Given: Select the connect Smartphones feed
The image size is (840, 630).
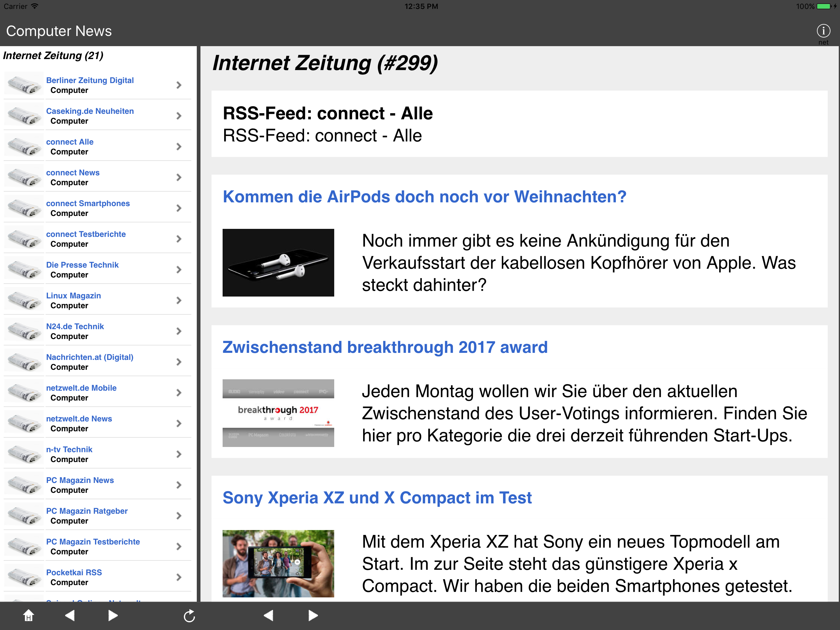Looking at the screenshot, I should (88, 203).
